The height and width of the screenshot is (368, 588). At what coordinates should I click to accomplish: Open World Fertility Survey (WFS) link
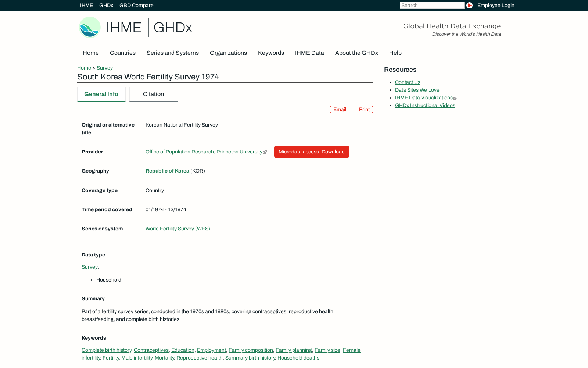tap(178, 229)
